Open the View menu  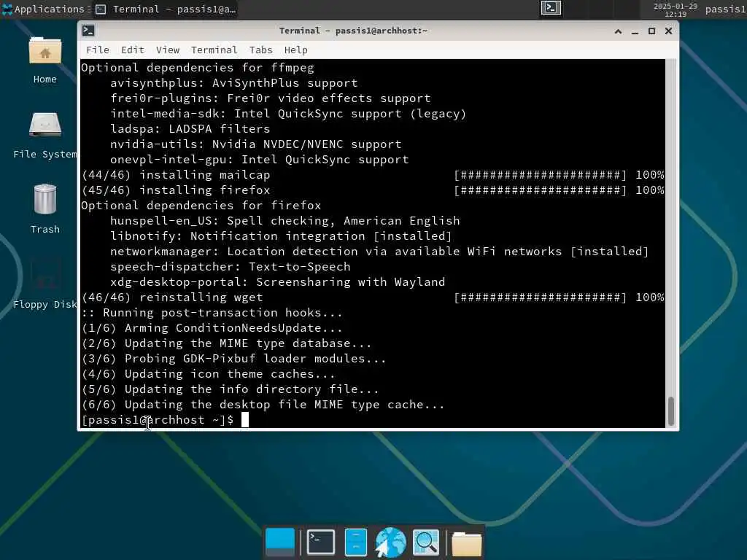click(168, 50)
